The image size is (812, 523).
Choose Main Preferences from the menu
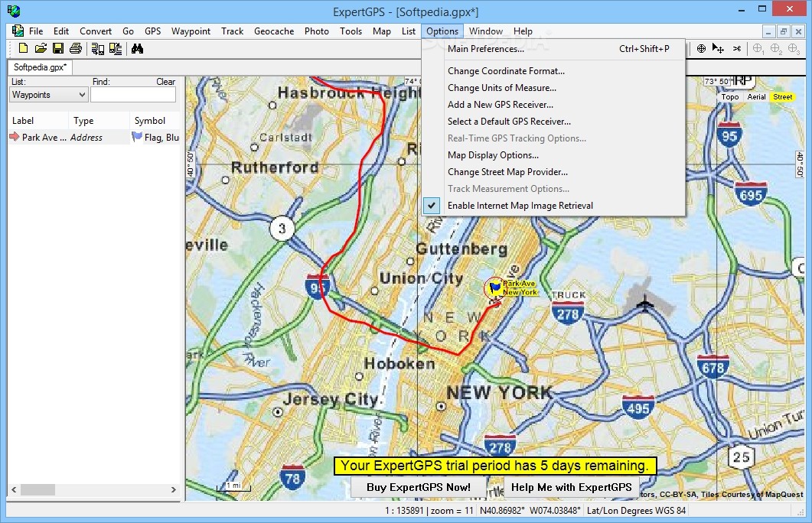553,49
